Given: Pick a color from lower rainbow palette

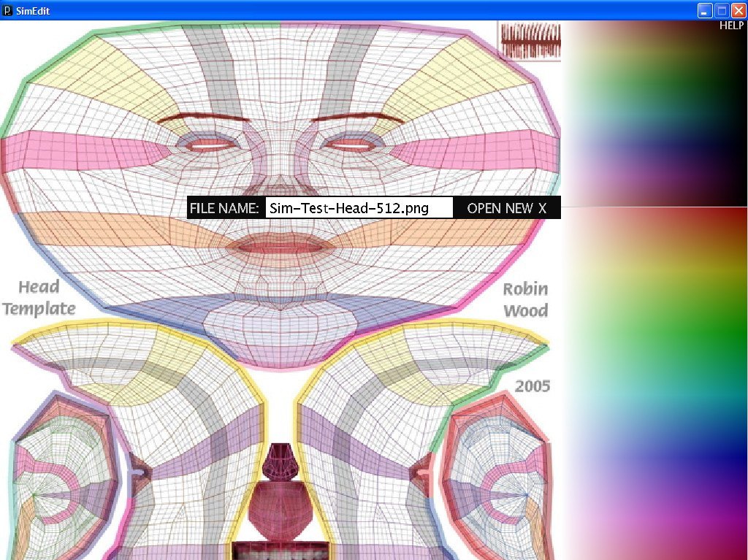Looking at the screenshot, I should click(654, 383).
